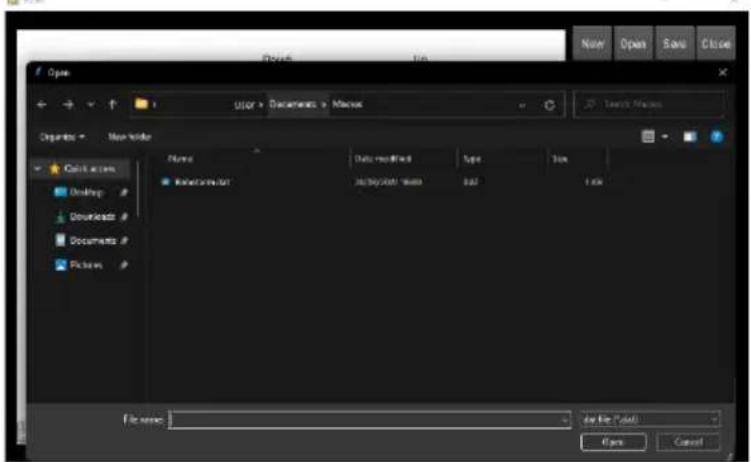
Task: Click the Back navigation arrow
Action: pyautogui.click(x=42, y=104)
